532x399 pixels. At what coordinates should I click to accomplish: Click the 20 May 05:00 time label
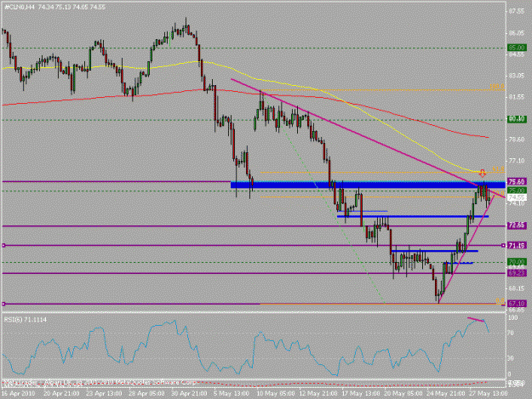(x=403, y=394)
